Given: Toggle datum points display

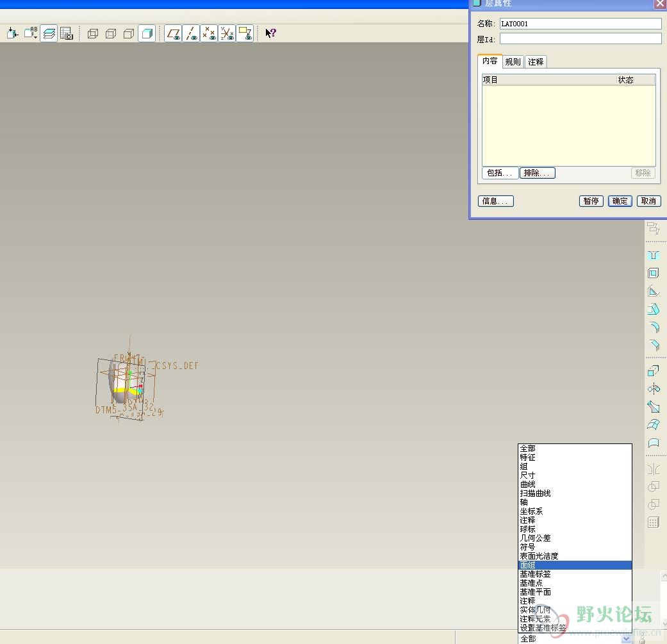Looking at the screenshot, I should tap(209, 33).
